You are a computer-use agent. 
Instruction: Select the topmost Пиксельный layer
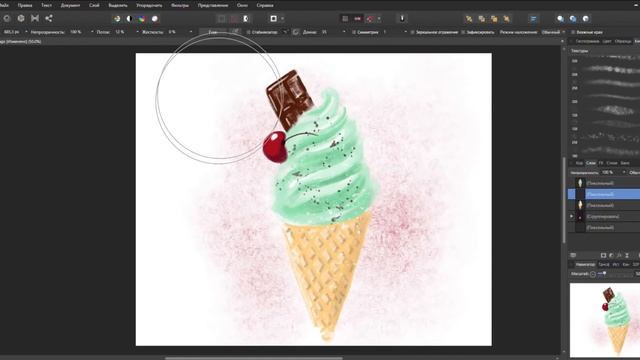coord(604,183)
